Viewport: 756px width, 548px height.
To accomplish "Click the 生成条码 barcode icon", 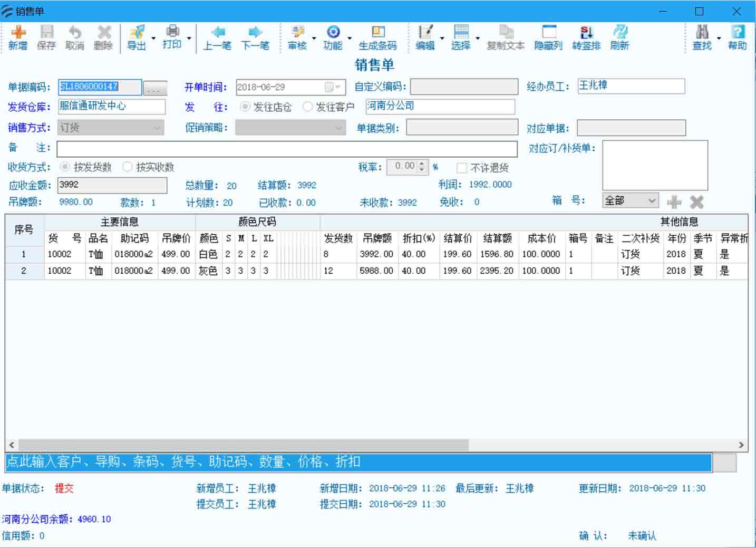I will [377, 37].
